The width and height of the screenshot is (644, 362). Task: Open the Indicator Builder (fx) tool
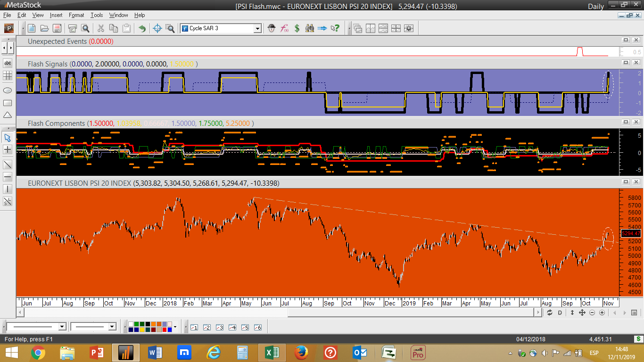(284, 28)
